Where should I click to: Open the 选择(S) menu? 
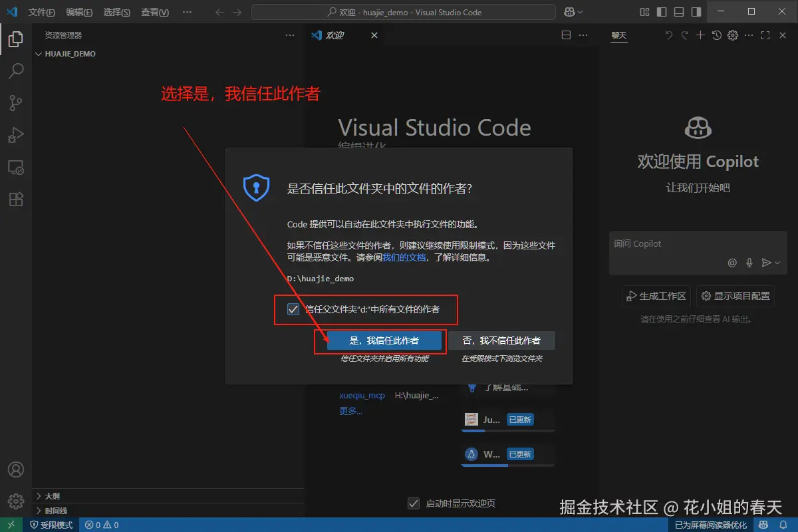pos(117,12)
